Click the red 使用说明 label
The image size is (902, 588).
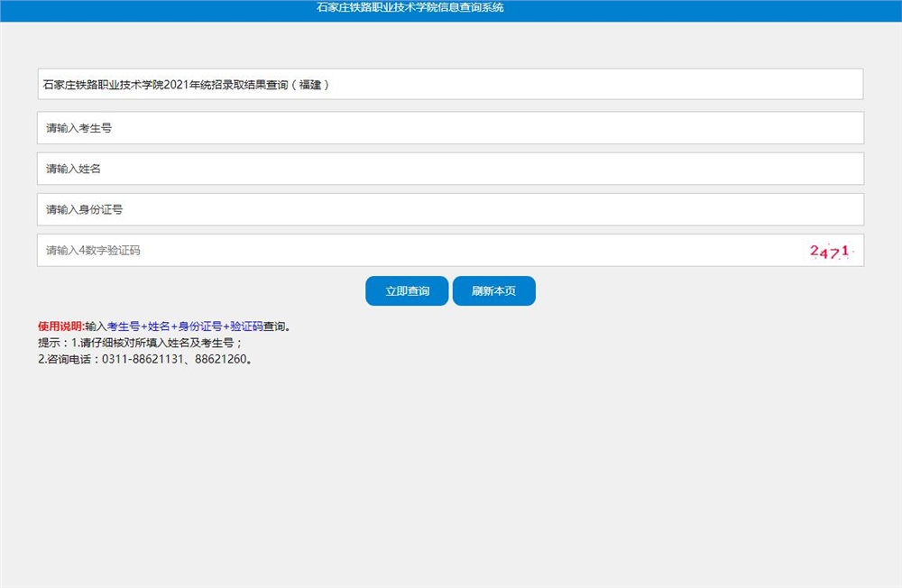pos(61,326)
